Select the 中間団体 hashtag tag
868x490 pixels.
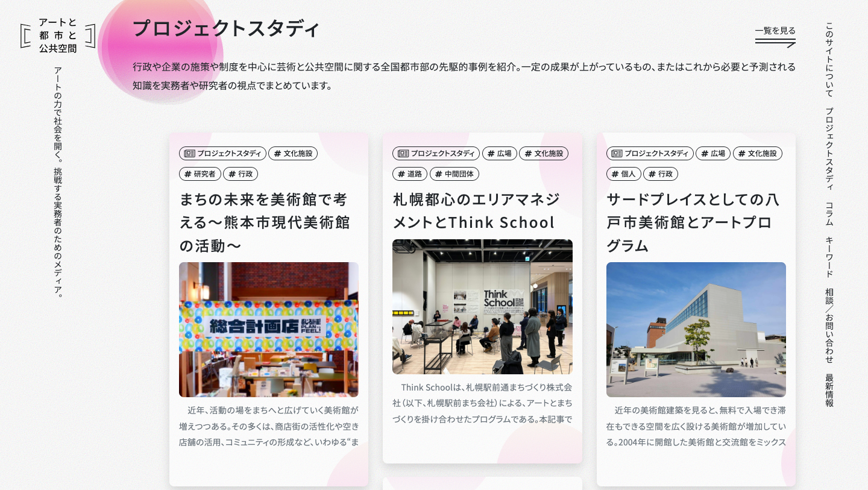tap(454, 174)
